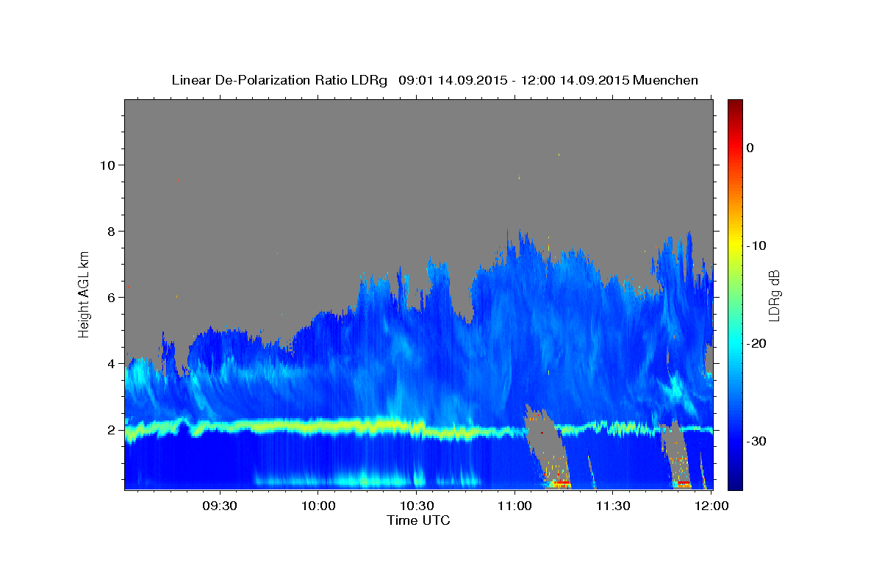Click the 'Height AGL km' axis label
Image resolution: width=882 pixels, height=588 pixels.
pyautogui.click(x=84, y=293)
